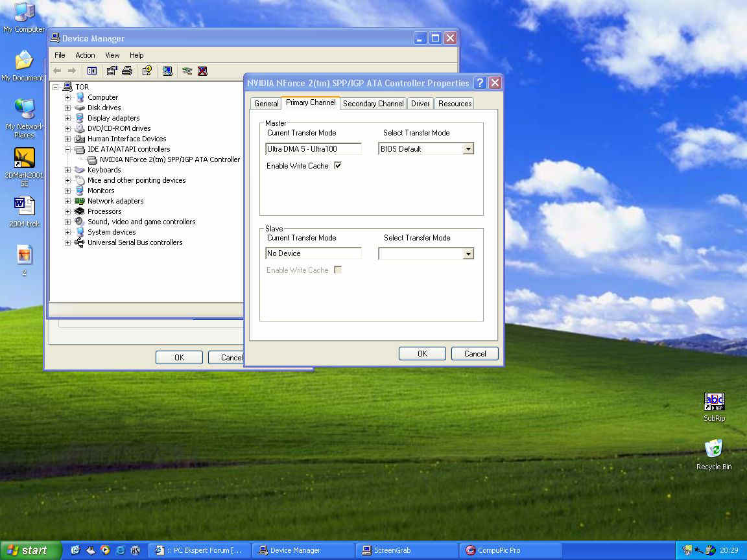Viewport: 747px width, 560px height.
Task: Click Master Current Transfer Mode field
Action: tap(313, 149)
